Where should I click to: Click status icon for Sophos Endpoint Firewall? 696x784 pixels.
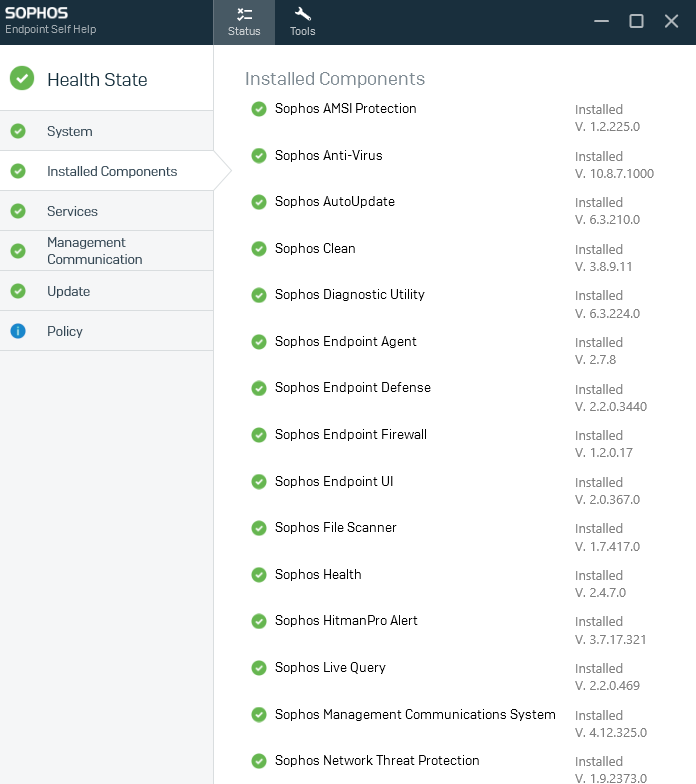coord(259,435)
